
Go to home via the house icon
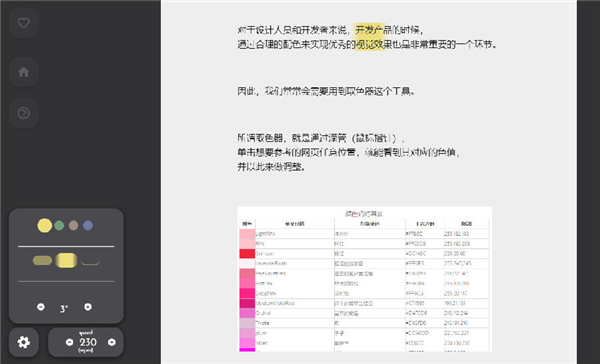(24, 72)
